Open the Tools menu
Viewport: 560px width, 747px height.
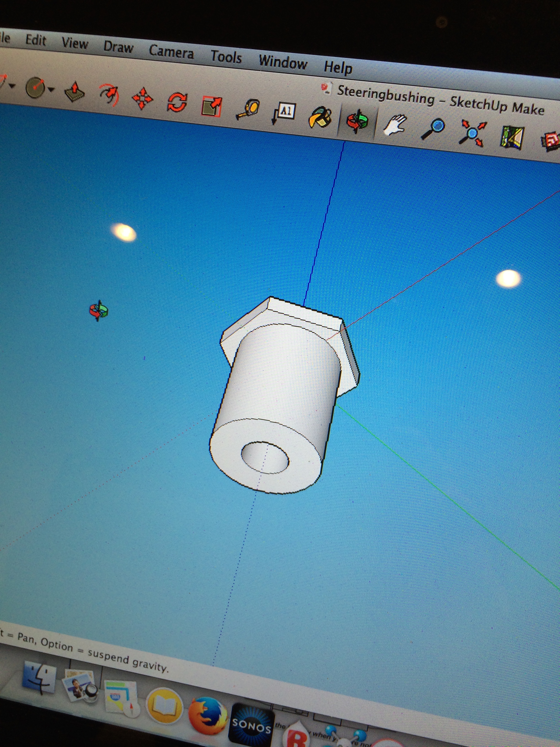coord(226,57)
